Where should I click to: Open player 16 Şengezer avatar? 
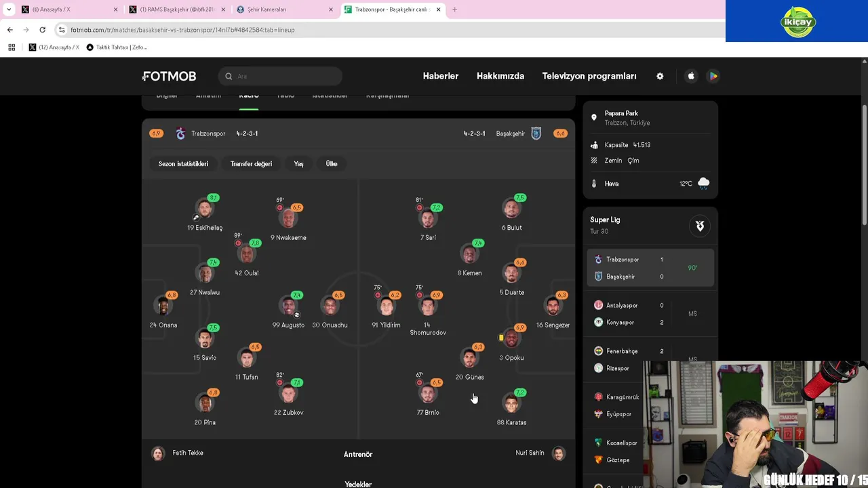click(553, 306)
